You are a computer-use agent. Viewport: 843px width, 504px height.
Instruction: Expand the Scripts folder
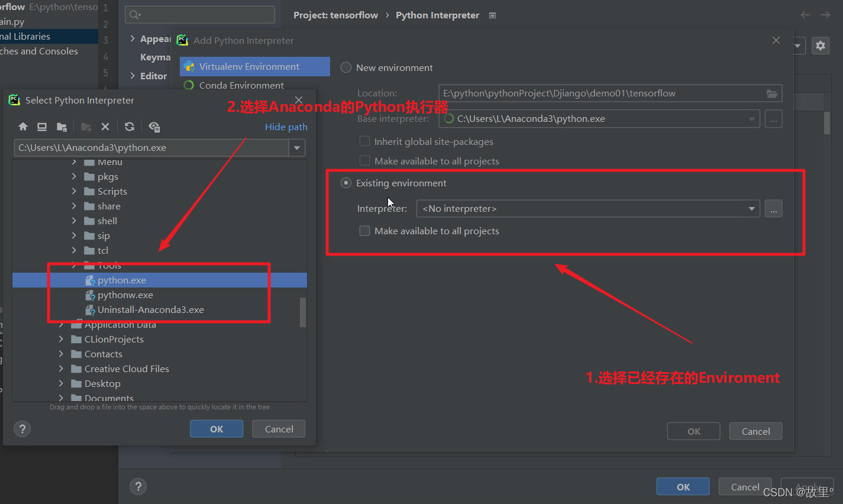74,191
